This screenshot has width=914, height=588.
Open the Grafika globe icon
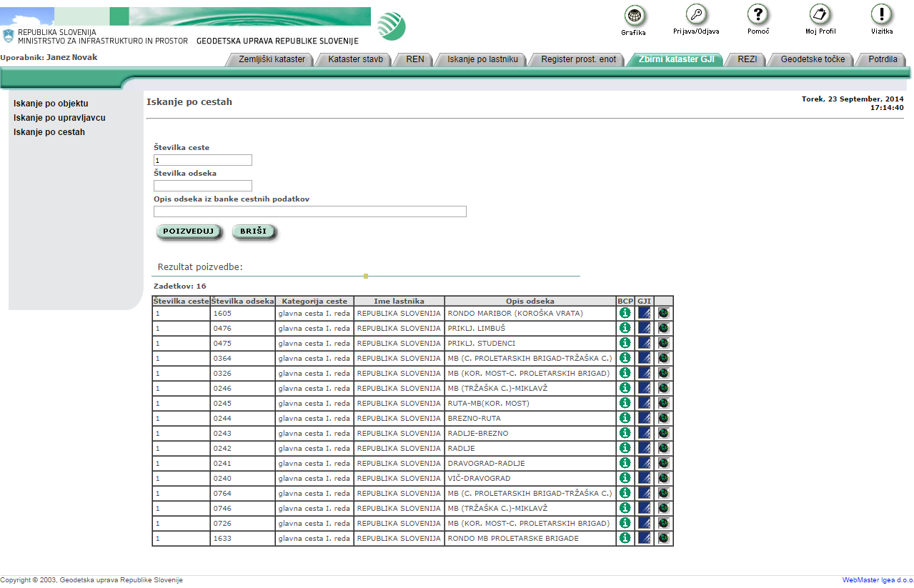point(634,15)
